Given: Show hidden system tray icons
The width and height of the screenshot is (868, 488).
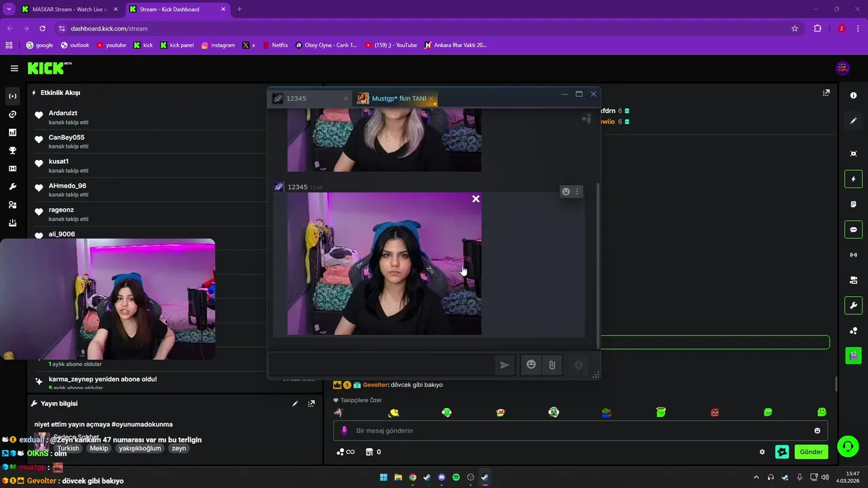Looking at the screenshot, I should pos(756,477).
